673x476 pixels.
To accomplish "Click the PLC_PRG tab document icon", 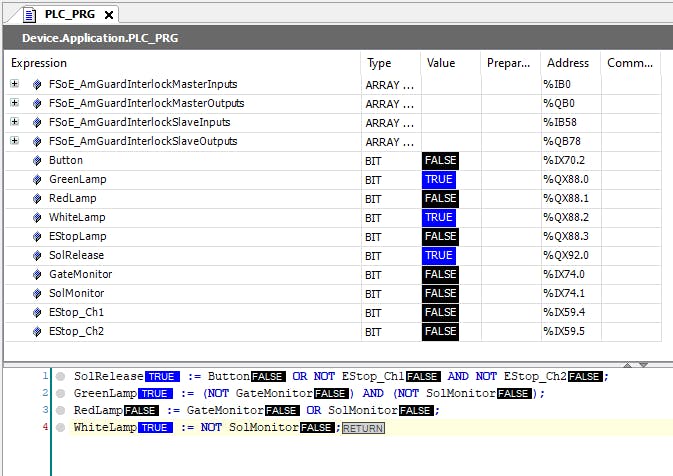I will pyautogui.click(x=29, y=15).
